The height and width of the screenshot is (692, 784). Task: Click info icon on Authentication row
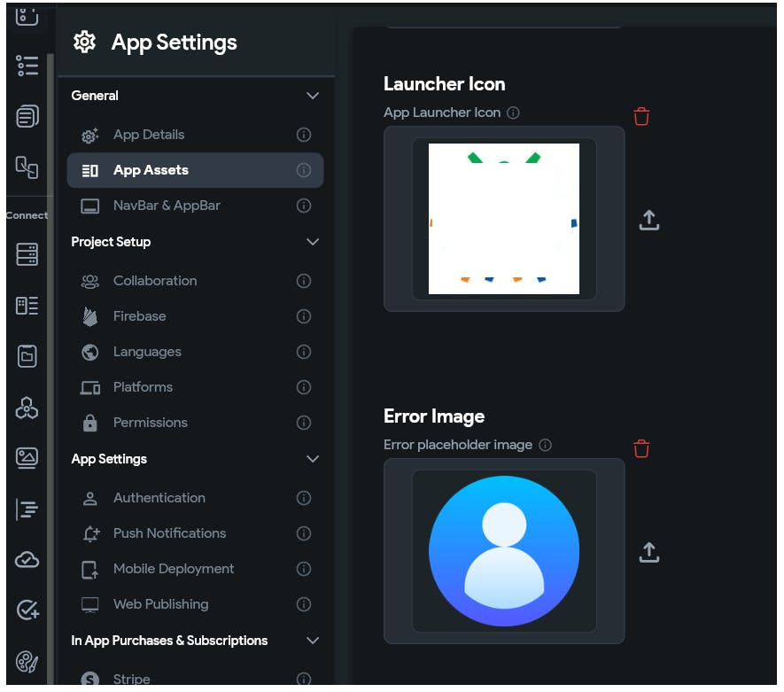(304, 498)
